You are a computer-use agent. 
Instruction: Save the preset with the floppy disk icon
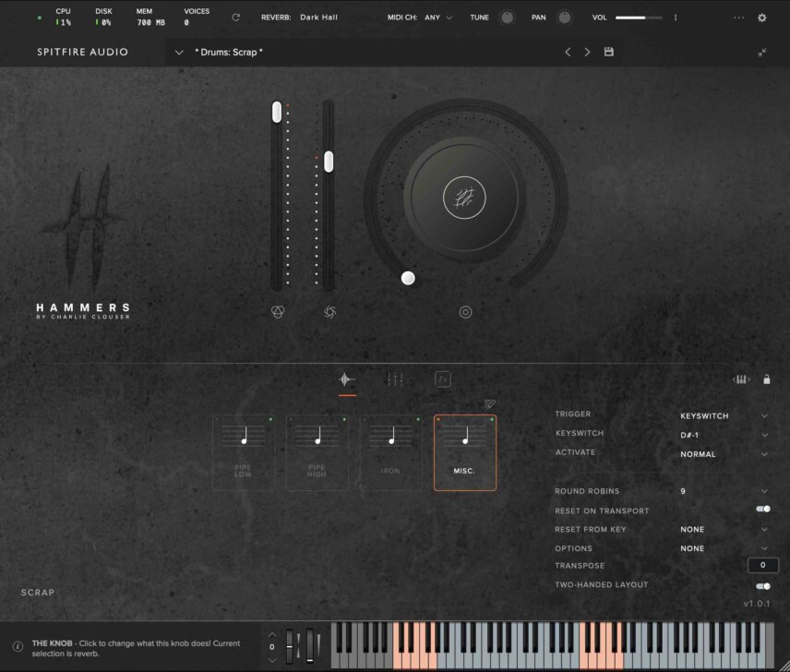coord(608,52)
